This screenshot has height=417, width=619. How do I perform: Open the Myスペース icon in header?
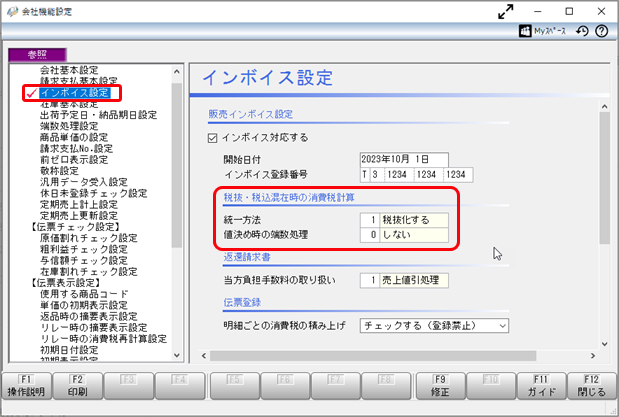[525, 31]
